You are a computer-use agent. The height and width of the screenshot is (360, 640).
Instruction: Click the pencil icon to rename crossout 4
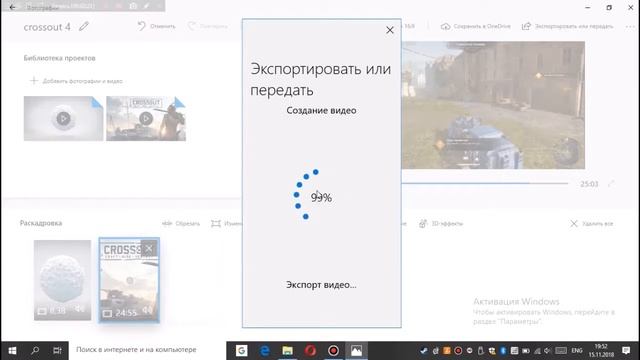pyautogui.click(x=84, y=27)
